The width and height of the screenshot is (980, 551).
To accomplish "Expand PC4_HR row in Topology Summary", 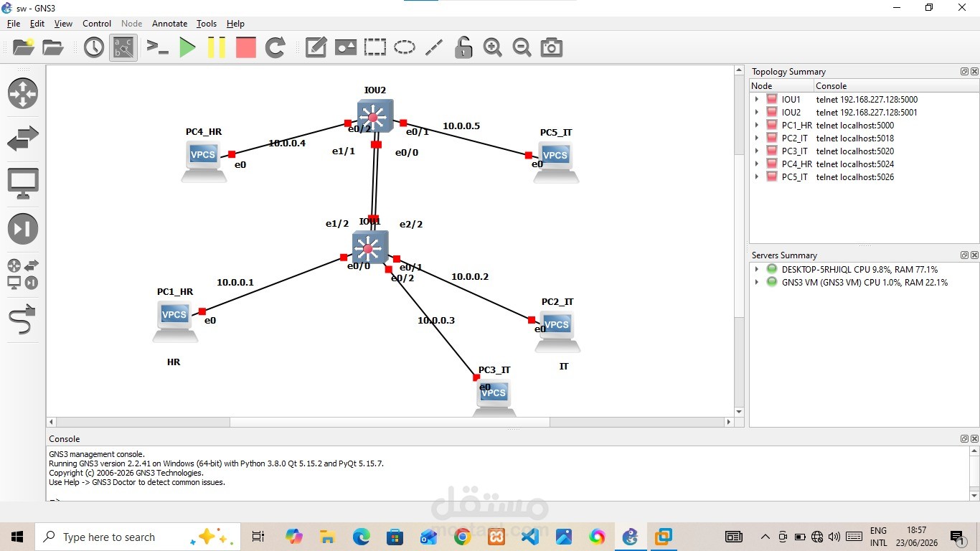I will point(757,164).
